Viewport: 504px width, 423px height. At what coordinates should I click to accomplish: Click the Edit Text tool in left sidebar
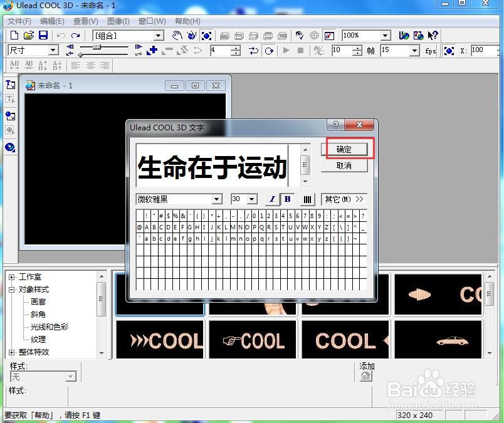[10, 99]
